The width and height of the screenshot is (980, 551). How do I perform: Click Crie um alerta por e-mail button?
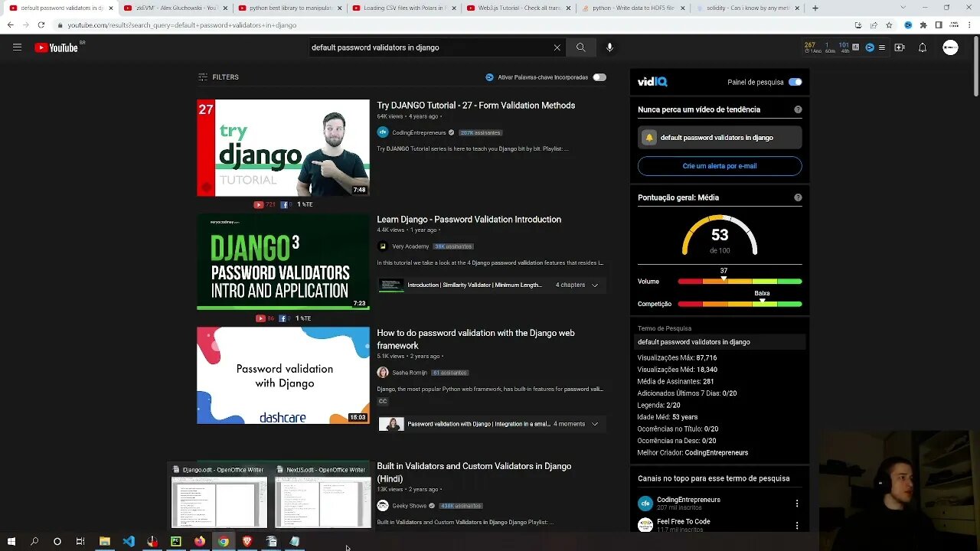720,166
